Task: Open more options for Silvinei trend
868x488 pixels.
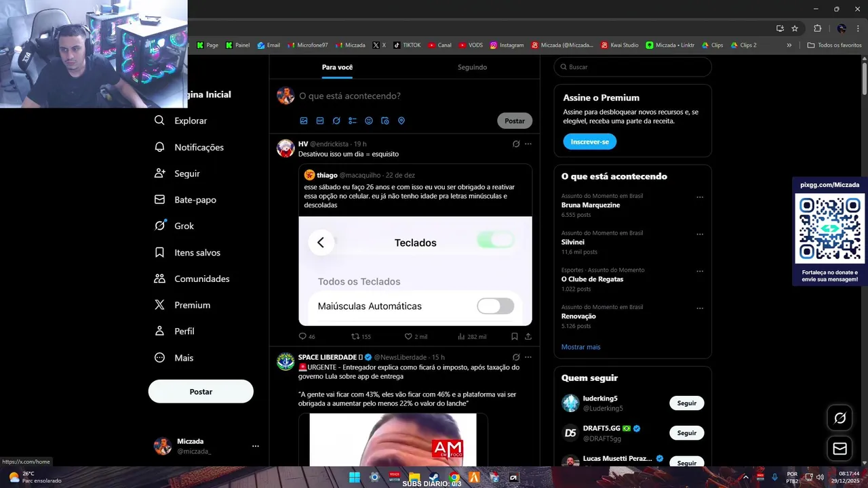Action: pos(700,235)
